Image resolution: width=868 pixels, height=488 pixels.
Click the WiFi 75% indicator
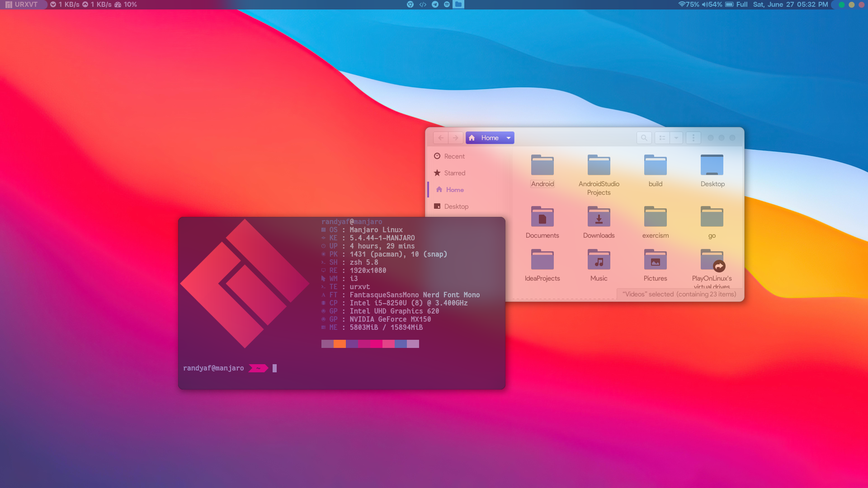pyautogui.click(x=689, y=5)
